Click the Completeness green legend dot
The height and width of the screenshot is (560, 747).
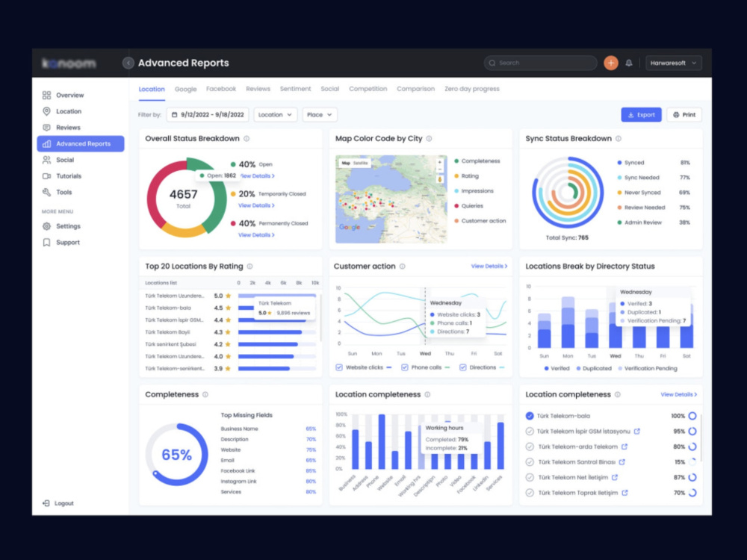click(x=456, y=161)
